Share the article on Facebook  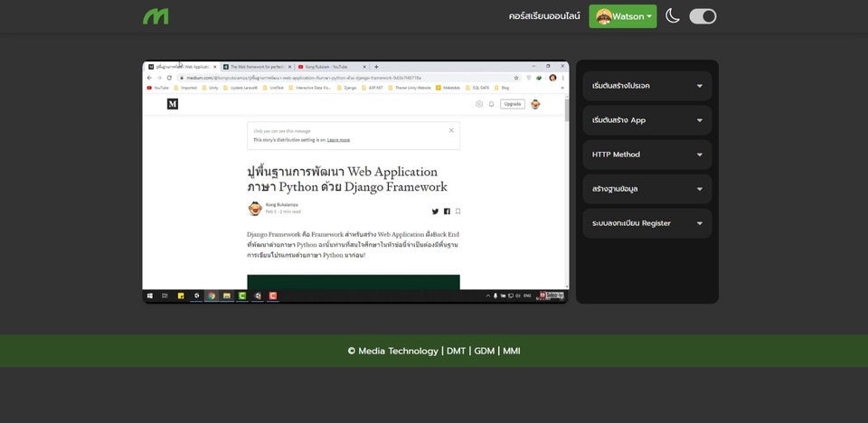coord(447,211)
